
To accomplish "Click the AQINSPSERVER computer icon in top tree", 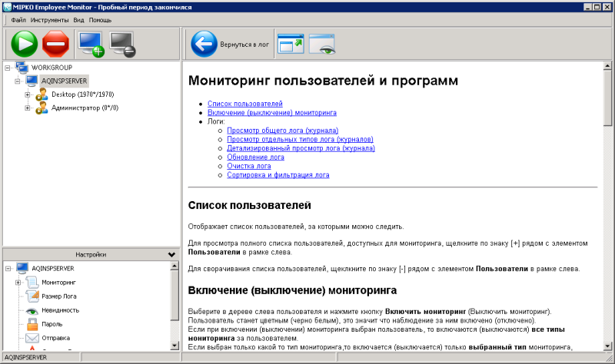I will (x=32, y=81).
